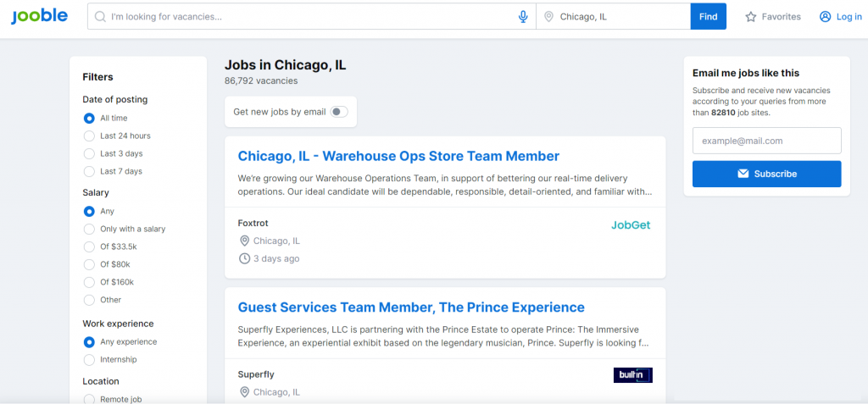The height and width of the screenshot is (404, 868).
Task: Activate voice search microphone icon
Action: (522, 17)
